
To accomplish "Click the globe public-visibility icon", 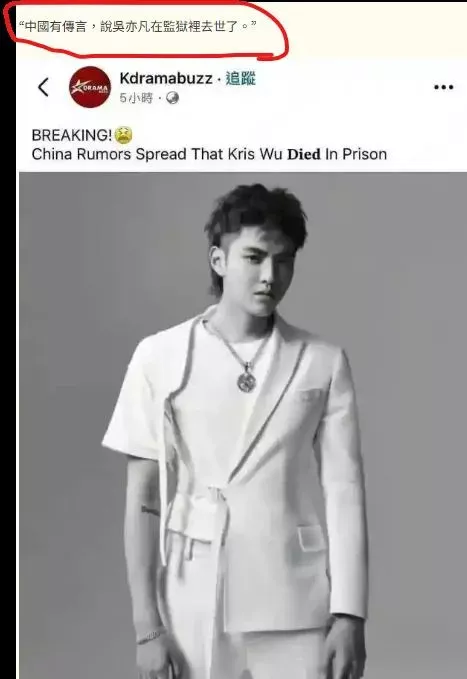I will pos(172,98).
